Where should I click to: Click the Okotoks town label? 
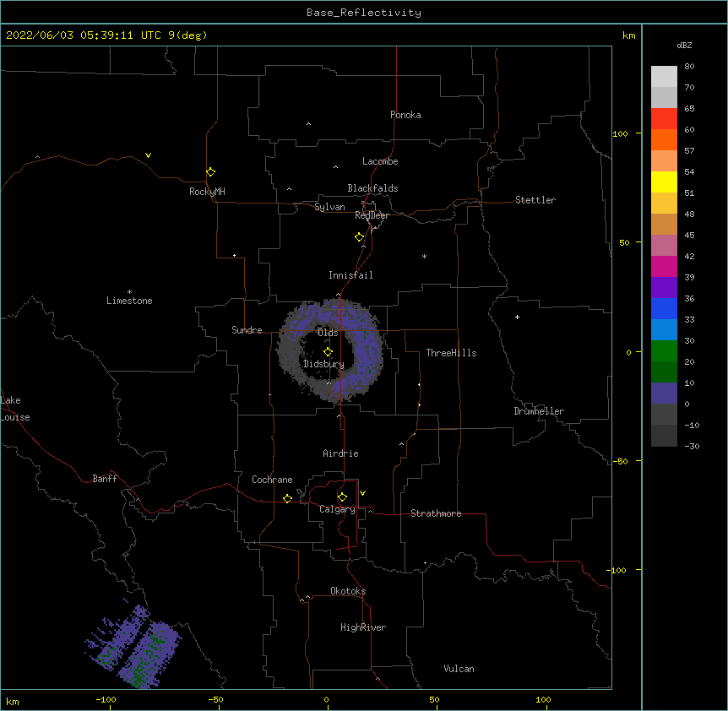pyautogui.click(x=348, y=591)
